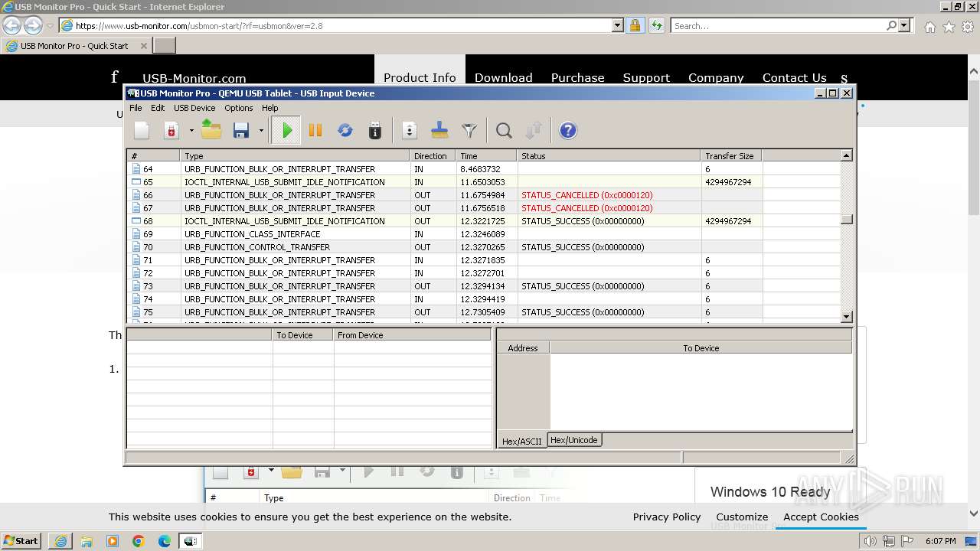980x551 pixels.
Task: Switch to the Hex/Unicode tab
Action: click(x=574, y=440)
